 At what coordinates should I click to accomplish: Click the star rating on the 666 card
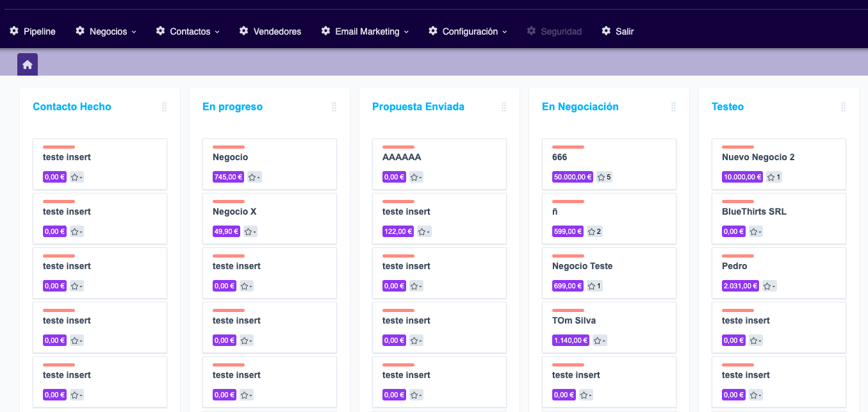(x=604, y=177)
